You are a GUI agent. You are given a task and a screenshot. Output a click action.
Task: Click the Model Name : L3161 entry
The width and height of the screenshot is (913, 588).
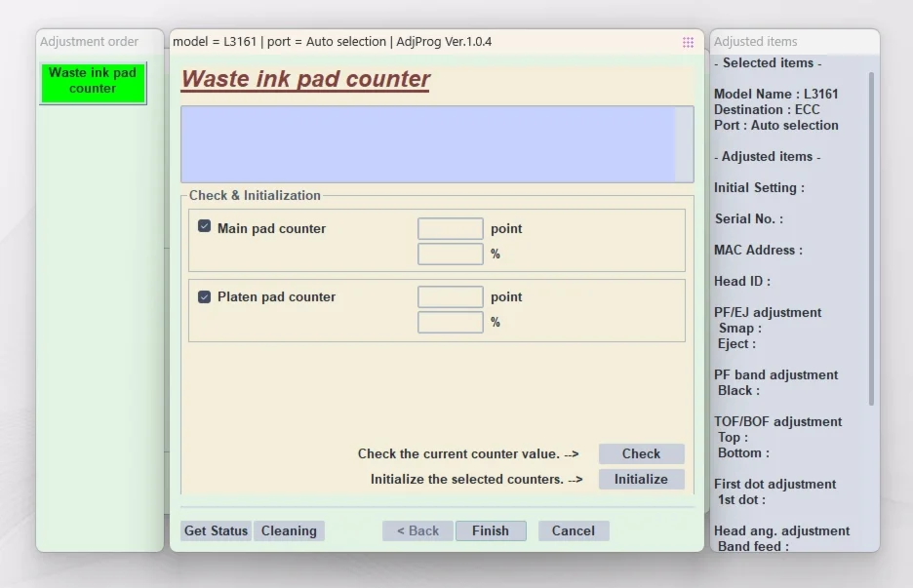[x=775, y=94]
